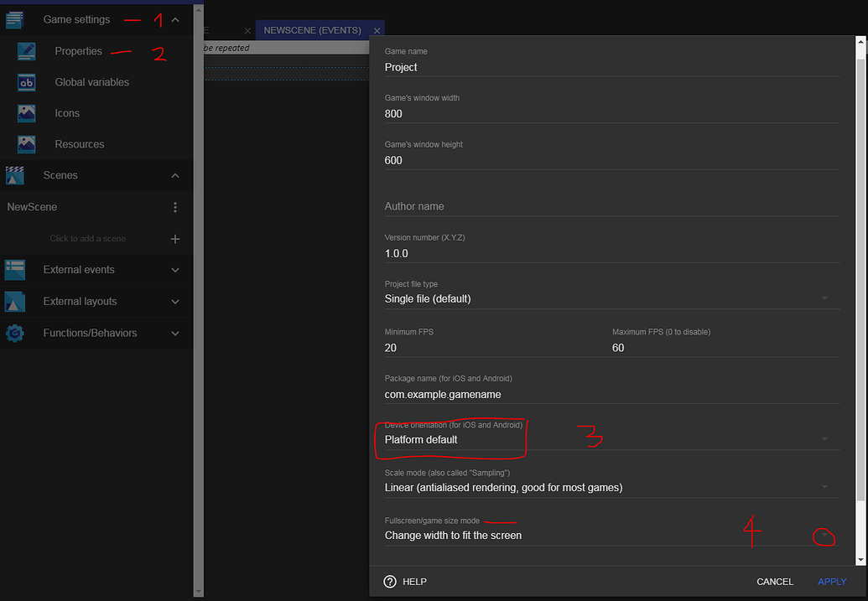Click the CANCEL button
The image size is (868, 601).
774,581
